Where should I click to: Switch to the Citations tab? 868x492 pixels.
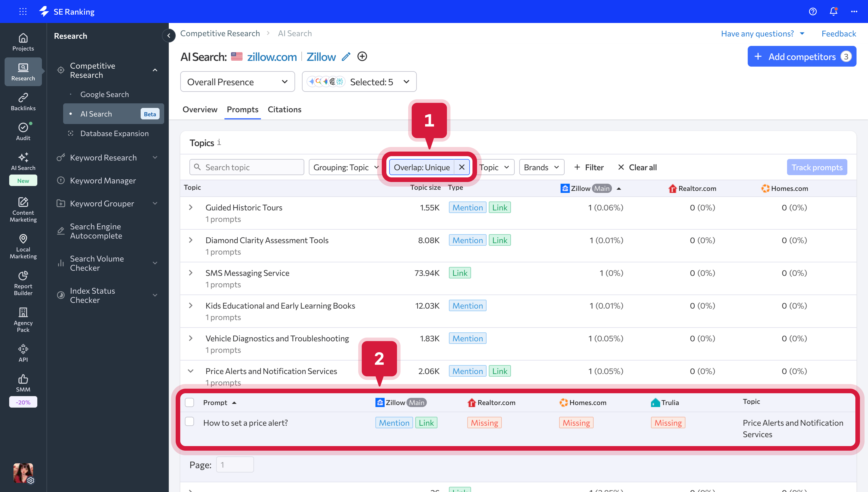(284, 109)
